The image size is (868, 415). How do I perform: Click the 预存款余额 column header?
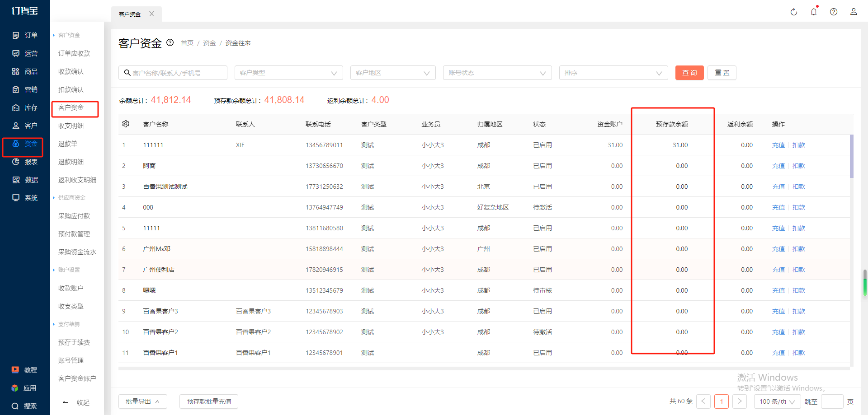point(672,124)
